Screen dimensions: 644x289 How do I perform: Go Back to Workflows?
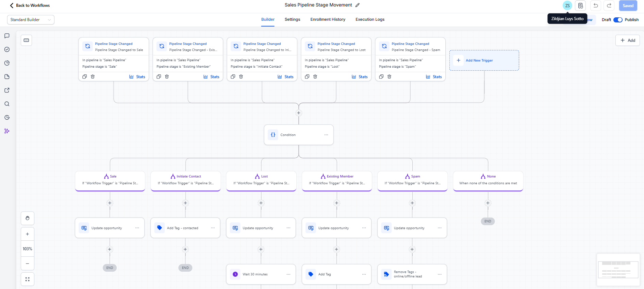pos(30,5)
